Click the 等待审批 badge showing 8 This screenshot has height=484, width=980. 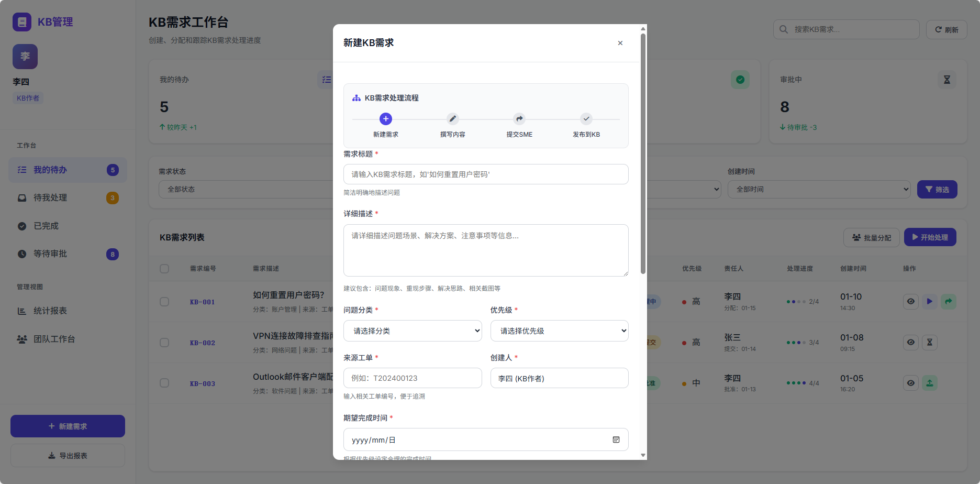click(113, 254)
